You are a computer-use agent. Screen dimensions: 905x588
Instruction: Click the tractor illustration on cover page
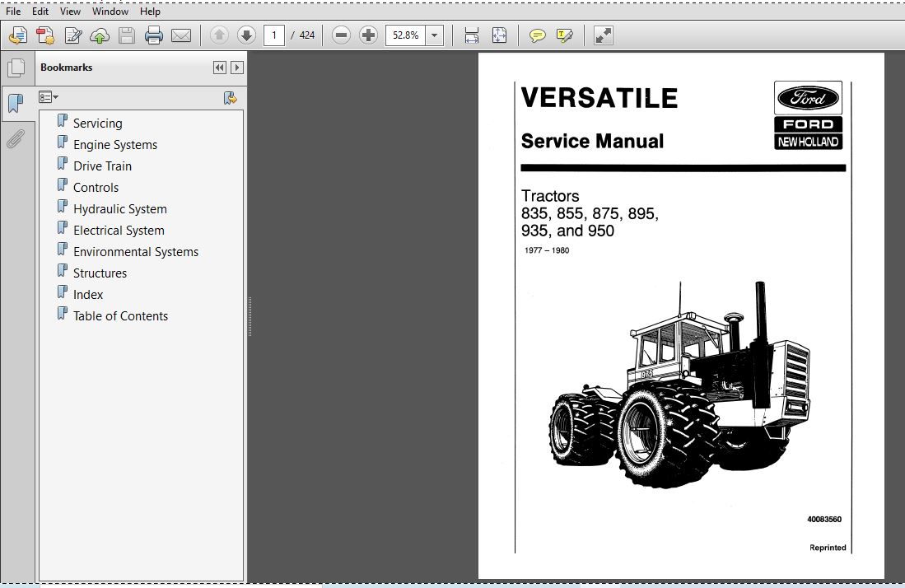(x=679, y=385)
